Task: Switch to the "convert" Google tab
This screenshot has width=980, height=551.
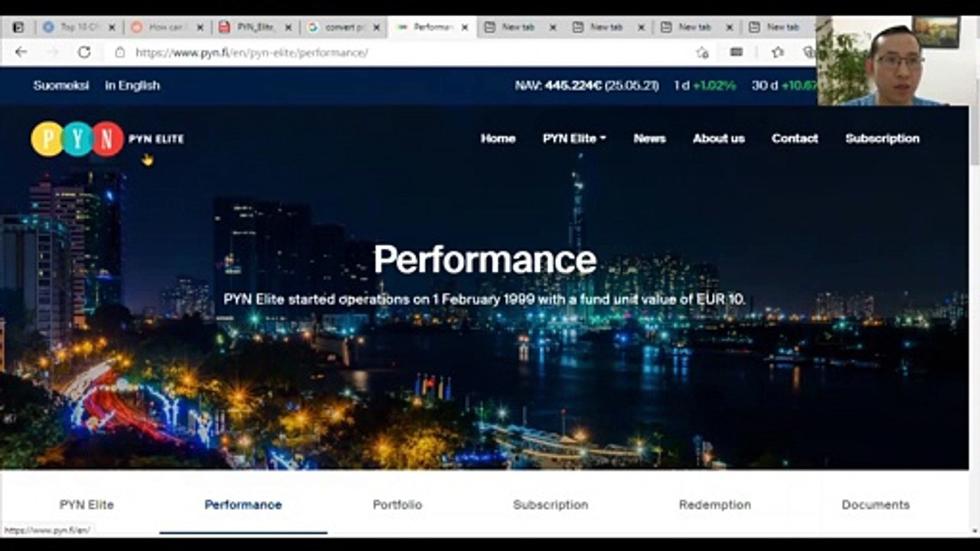Action: point(344,27)
